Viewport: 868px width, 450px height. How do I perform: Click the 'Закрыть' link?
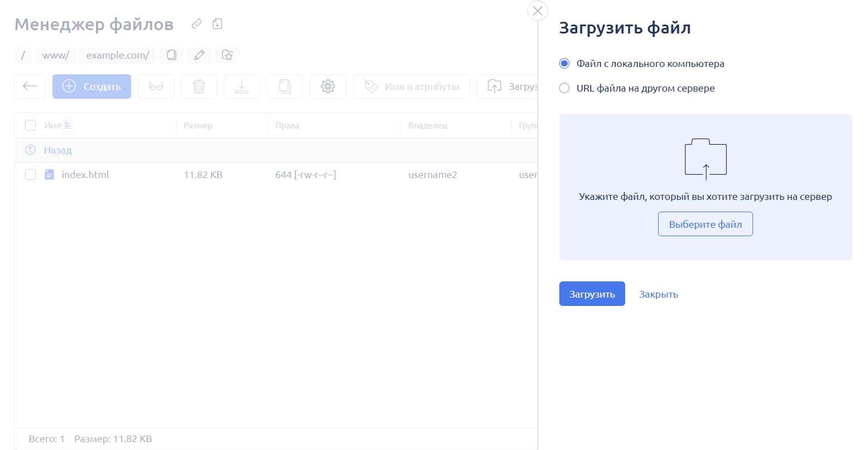point(658,294)
